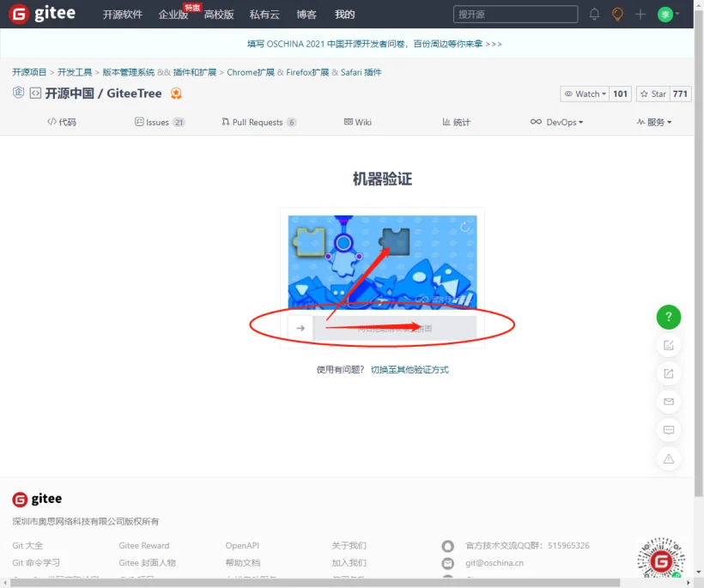The width and height of the screenshot is (704, 588).
Task: Star the GiteeTree repository
Action: pyautogui.click(x=652, y=94)
